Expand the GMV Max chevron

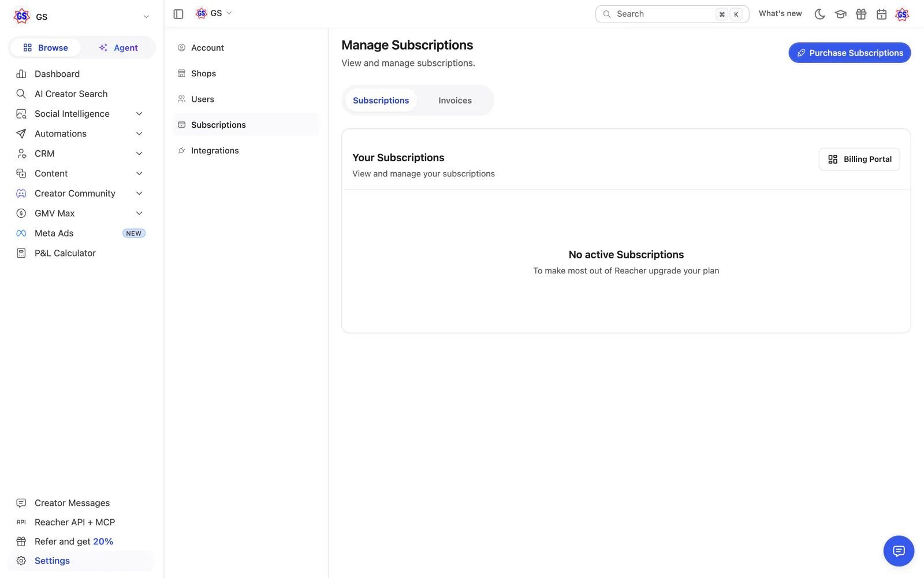pyautogui.click(x=139, y=213)
